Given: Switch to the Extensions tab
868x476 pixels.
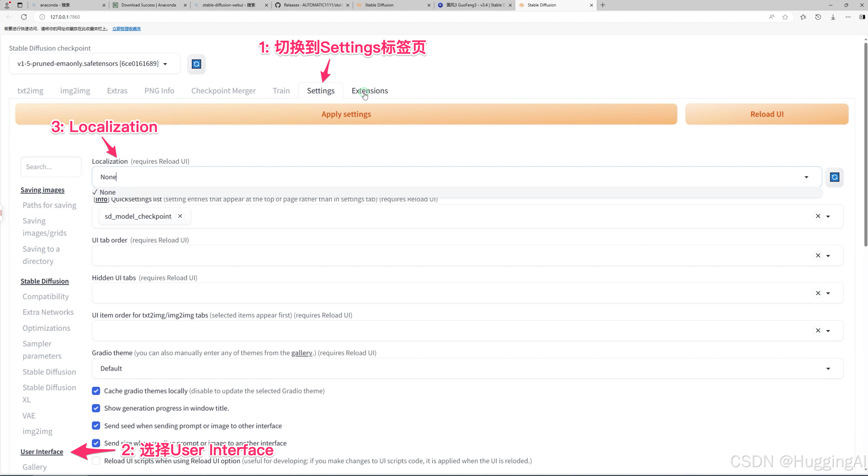Looking at the screenshot, I should point(369,91).
